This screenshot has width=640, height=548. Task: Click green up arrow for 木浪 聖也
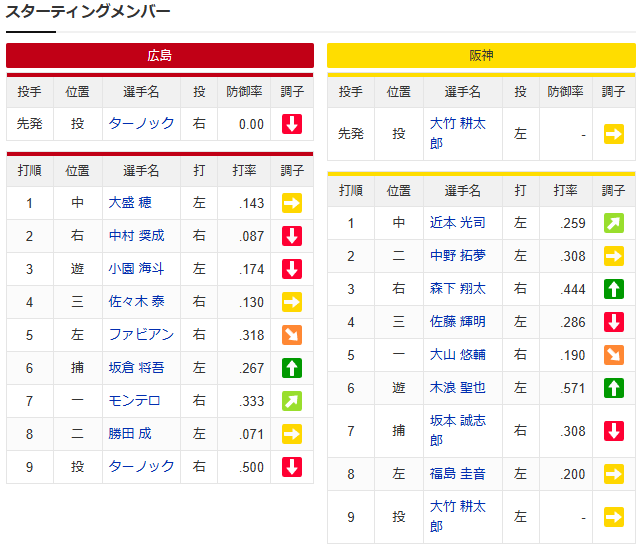(x=614, y=388)
